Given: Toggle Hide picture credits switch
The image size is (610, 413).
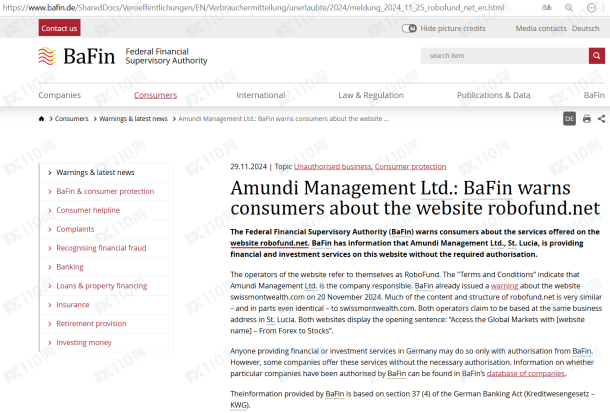Looking at the screenshot, I should pyautogui.click(x=410, y=28).
